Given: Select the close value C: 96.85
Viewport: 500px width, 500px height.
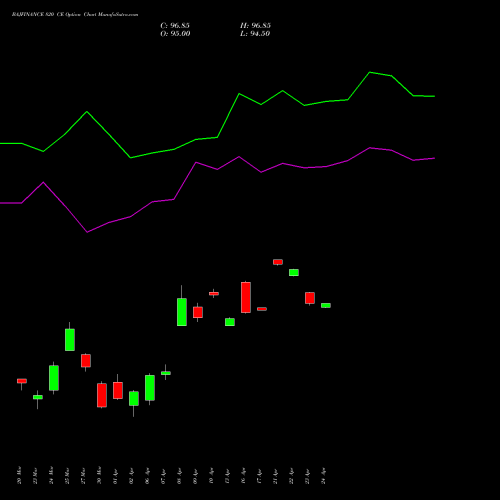Looking at the screenshot, I should point(175,26).
